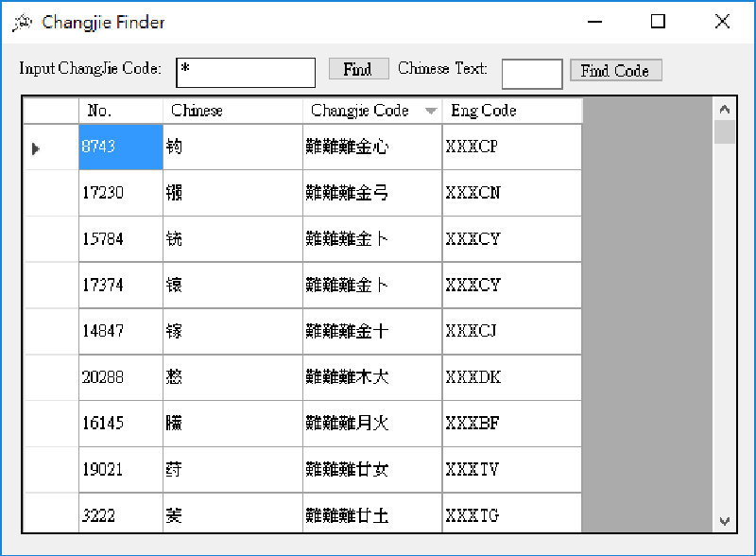Image resolution: width=756 pixels, height=556 pixels.
Task: Click the Find button
Action: (x=358, y=69)
